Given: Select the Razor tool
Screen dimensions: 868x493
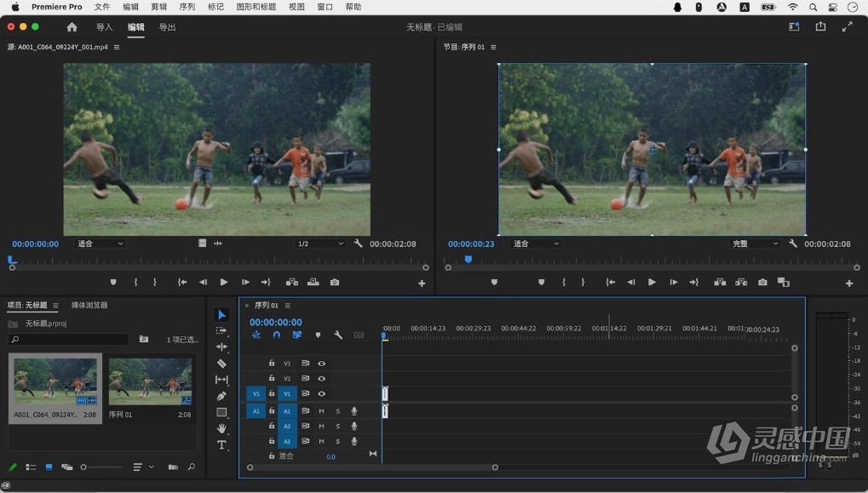Looking at the screenshot, I should point(221,364).
